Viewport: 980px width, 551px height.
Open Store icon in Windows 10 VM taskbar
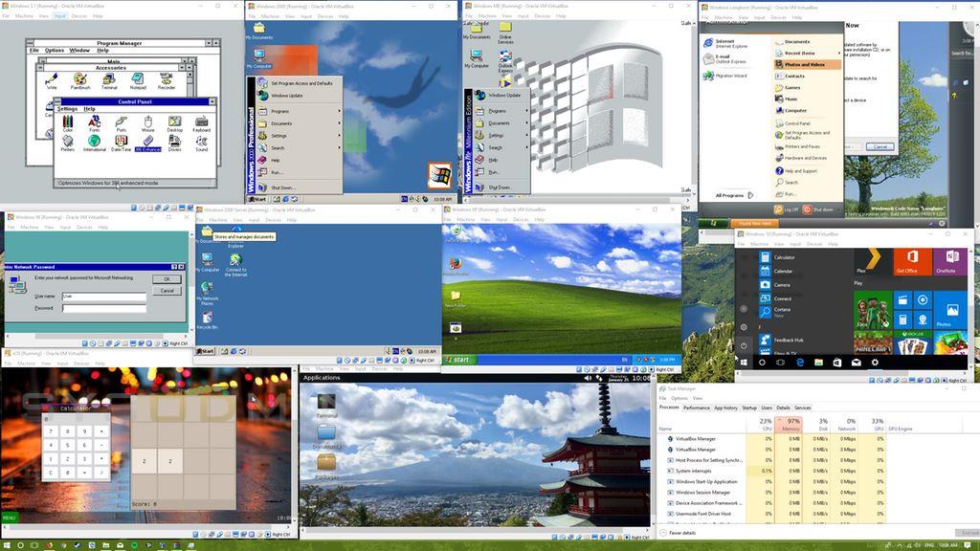(836, 363)
